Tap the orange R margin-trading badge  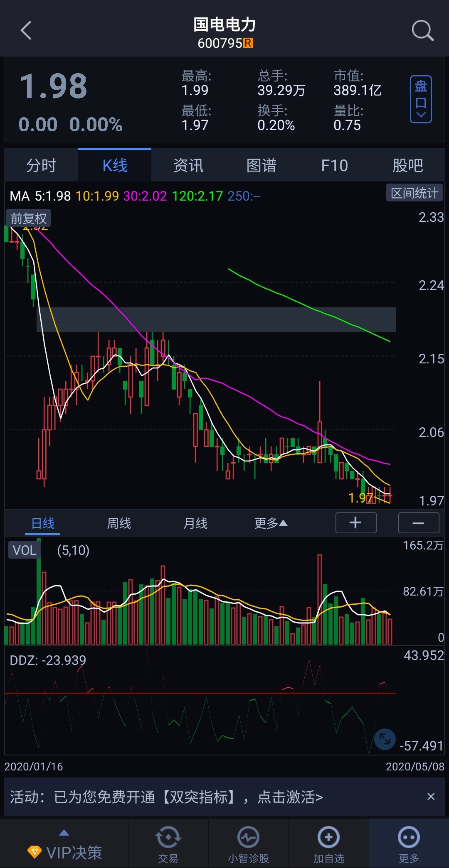coord(248,43)
